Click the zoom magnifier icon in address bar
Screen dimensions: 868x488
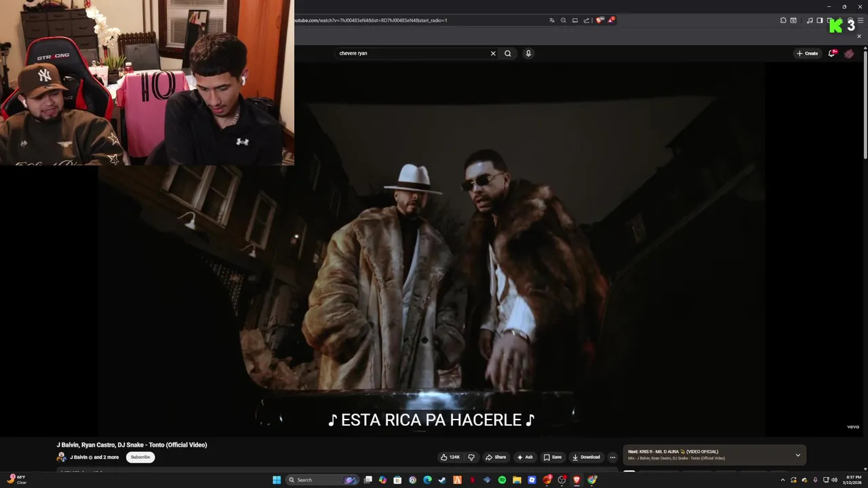564,20
